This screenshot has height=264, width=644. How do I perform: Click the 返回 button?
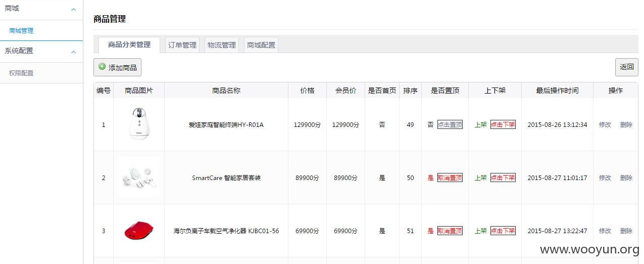(626, 67)
